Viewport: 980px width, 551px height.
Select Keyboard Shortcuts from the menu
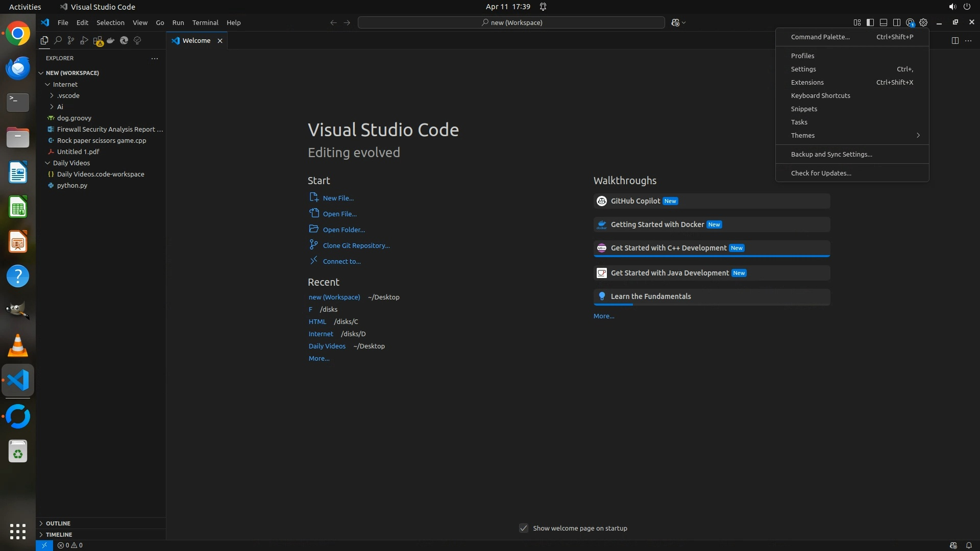820,95
